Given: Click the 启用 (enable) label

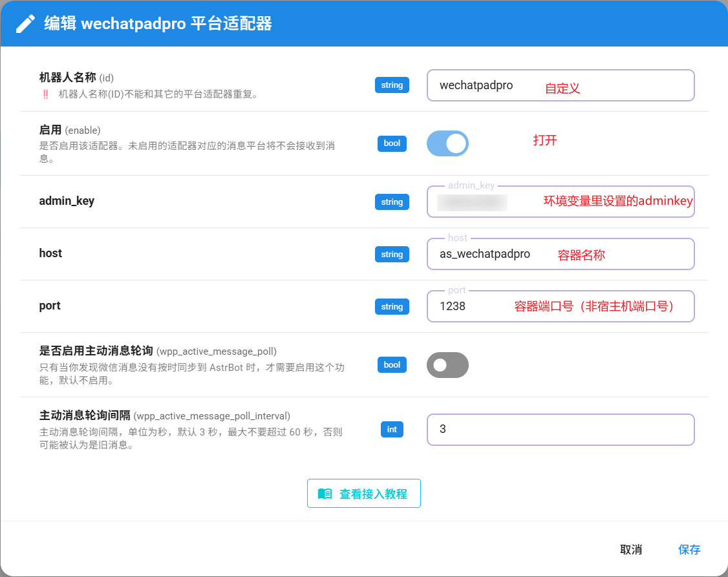Looking at the screenshot, I should [70, 130].
